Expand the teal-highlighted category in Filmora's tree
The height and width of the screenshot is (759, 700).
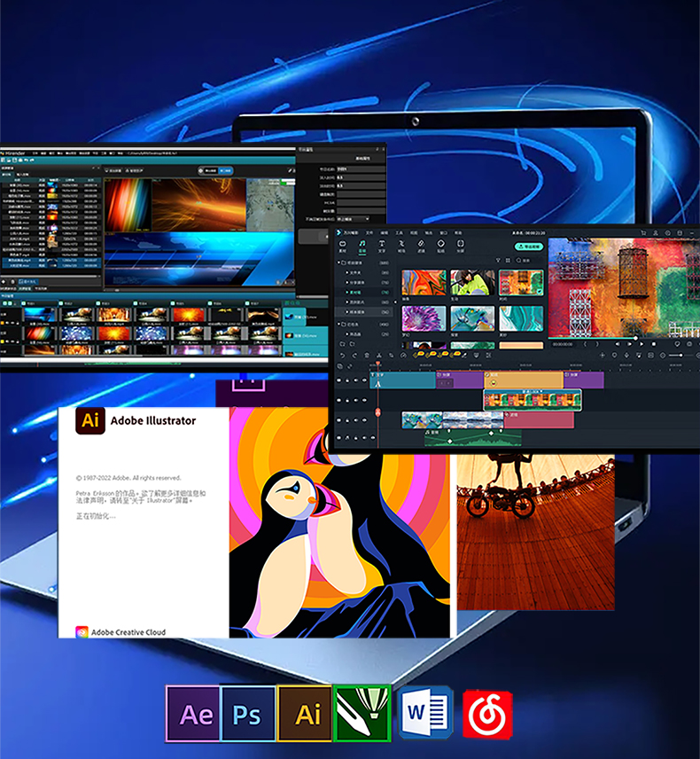pos(346,293)
